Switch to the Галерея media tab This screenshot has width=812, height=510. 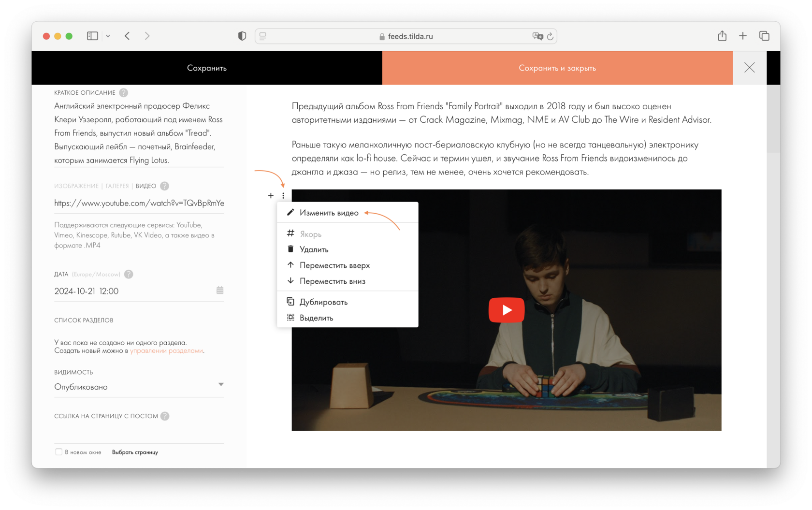tap(117, 186)
